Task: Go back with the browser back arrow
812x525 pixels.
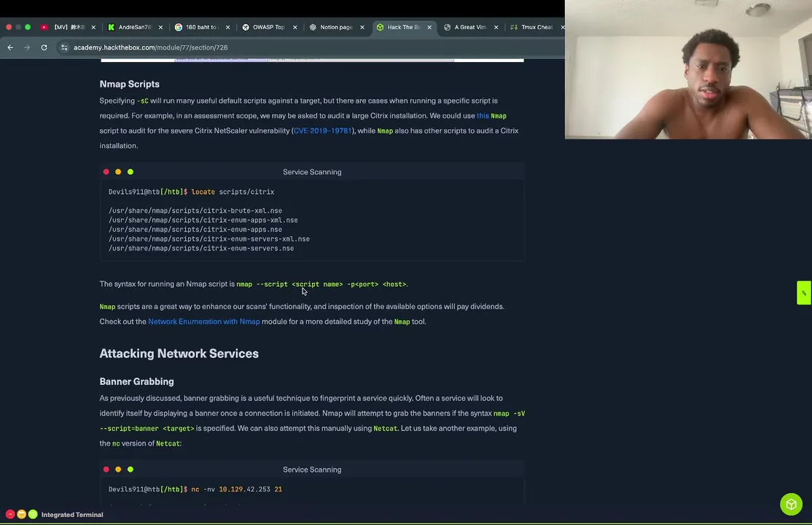Action: [x=10, y=47]
